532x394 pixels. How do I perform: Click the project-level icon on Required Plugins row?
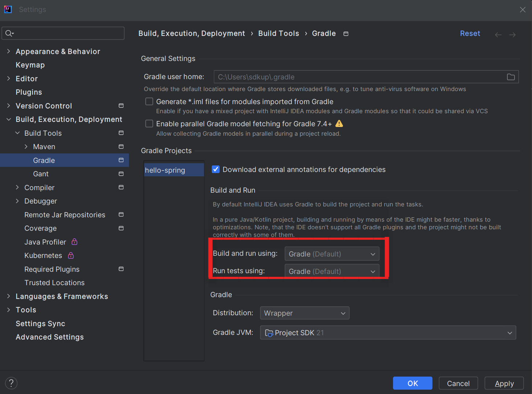(121, 269)
